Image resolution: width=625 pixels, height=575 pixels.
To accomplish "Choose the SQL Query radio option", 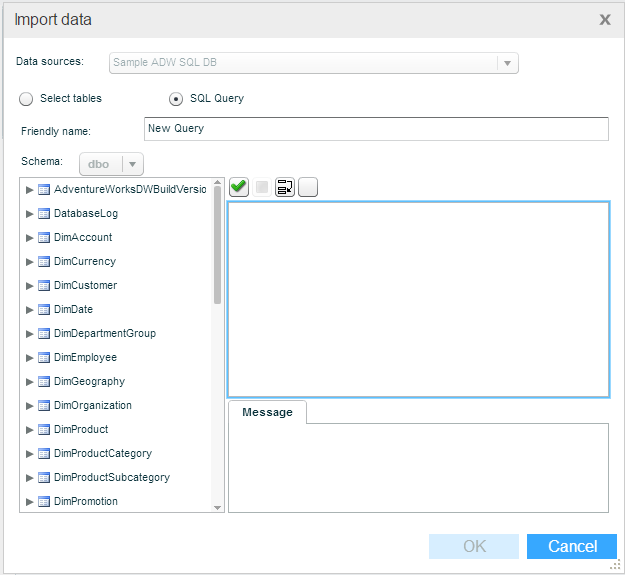I will (177, 99).
